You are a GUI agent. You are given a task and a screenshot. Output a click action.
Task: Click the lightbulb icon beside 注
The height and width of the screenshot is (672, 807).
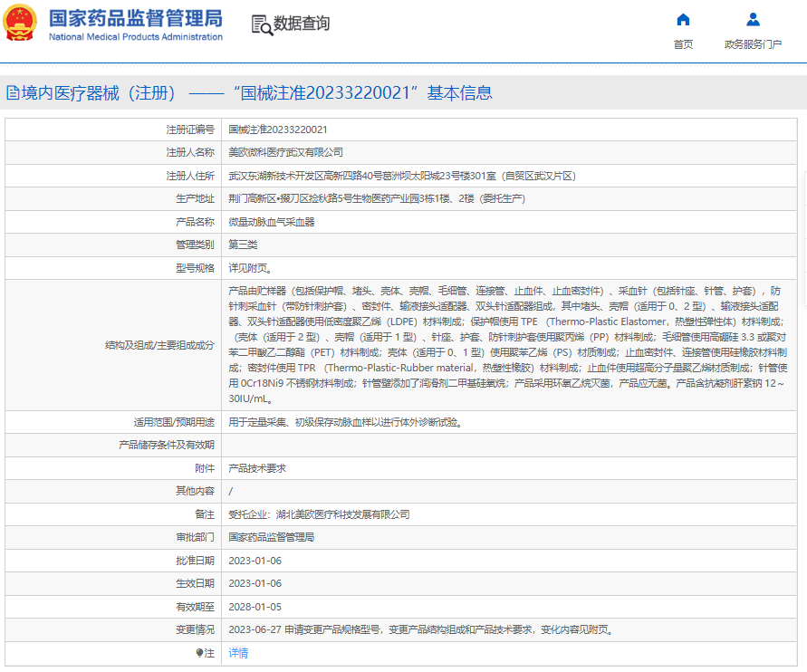(199, 653)
